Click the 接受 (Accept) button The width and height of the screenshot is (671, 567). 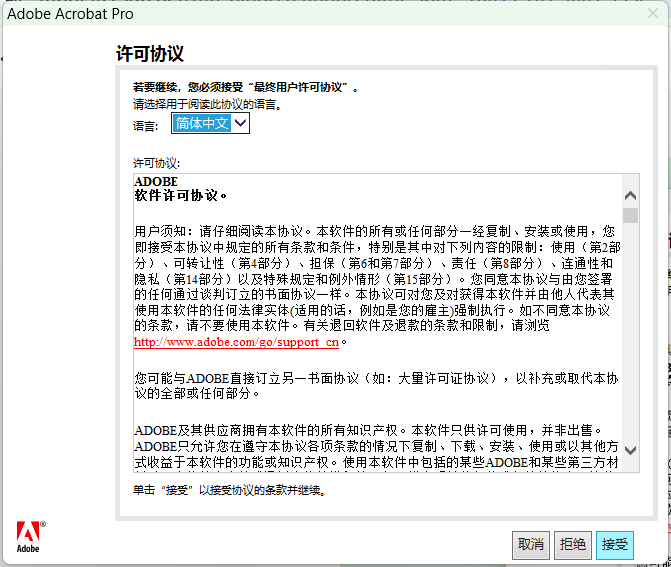615,545
